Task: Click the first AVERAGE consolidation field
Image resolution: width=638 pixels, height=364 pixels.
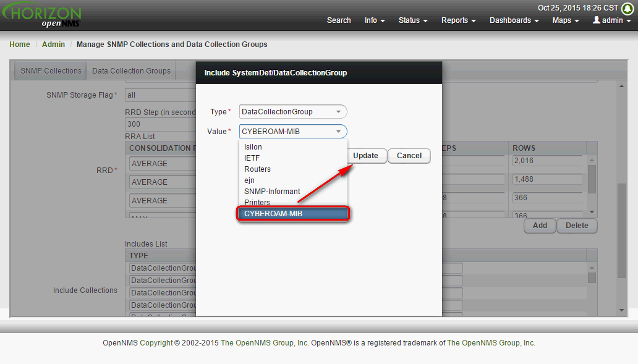Action: 163,164
